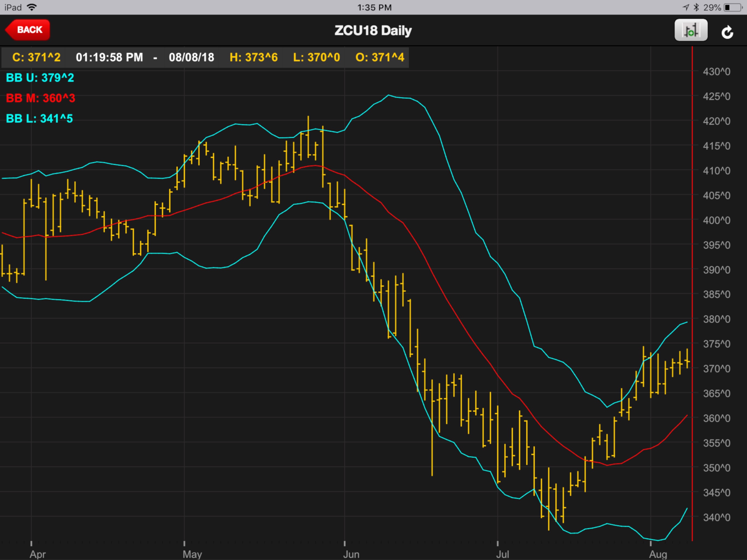Viewport: 747px width, 560px height.
Task: Select the low value L: 370^0
Action: click(316, 57)
